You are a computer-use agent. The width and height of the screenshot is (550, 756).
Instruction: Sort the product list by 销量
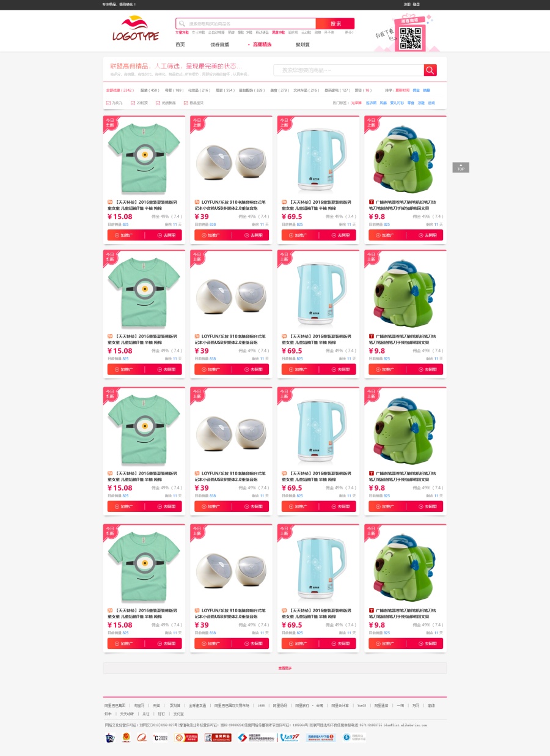pyautogui.click(x=427, y=90)
